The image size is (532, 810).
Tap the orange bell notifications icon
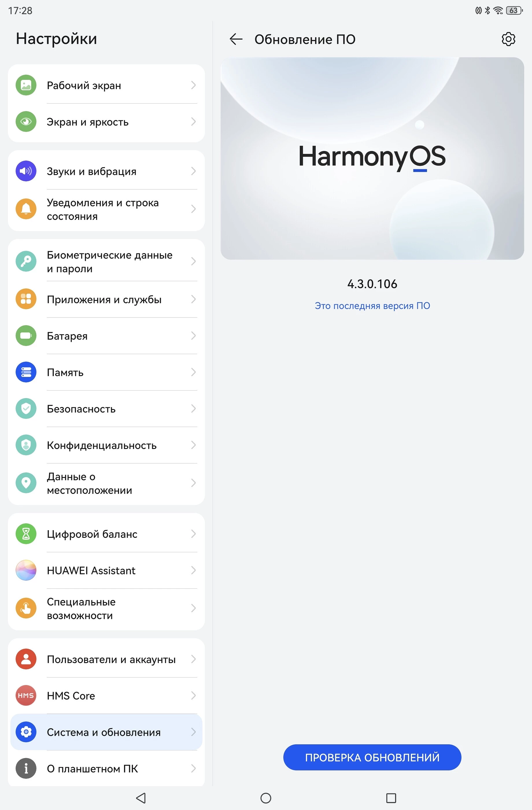coord(26,209)
